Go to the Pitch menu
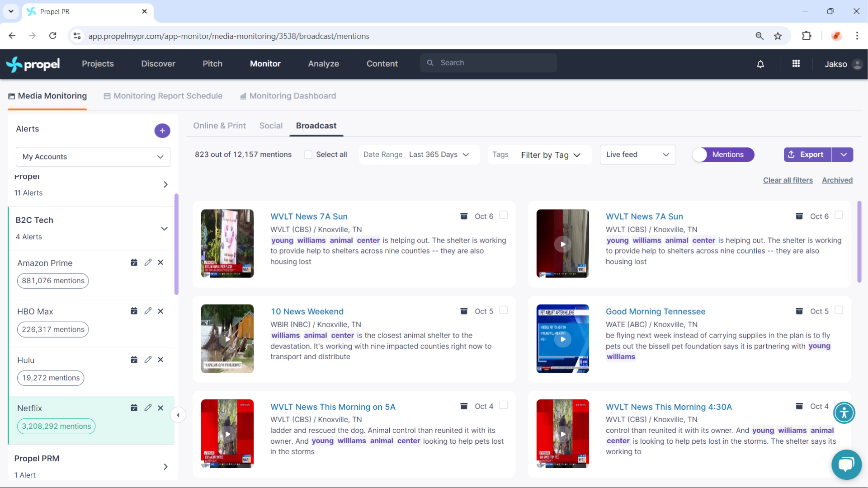 (x=212, y=64)
